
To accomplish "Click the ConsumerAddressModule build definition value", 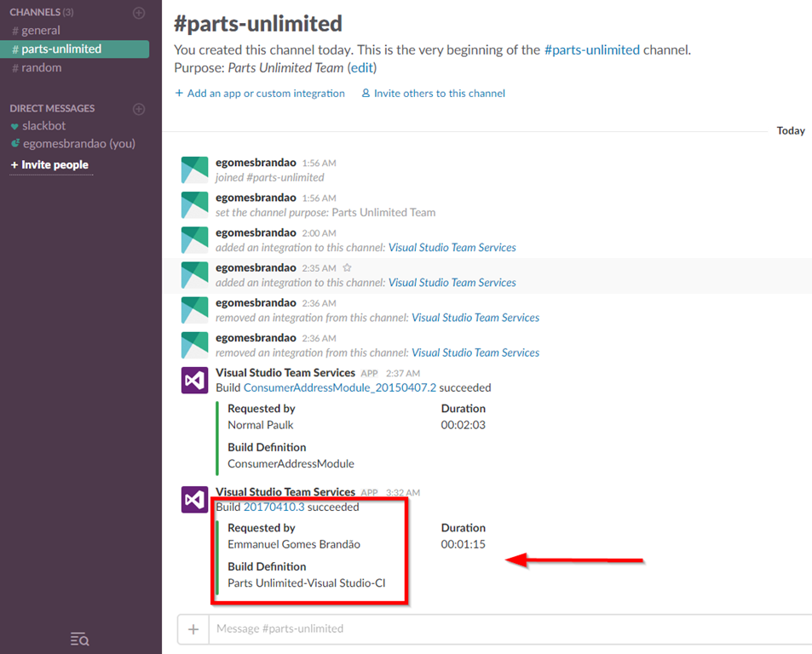I will point(291,463).
